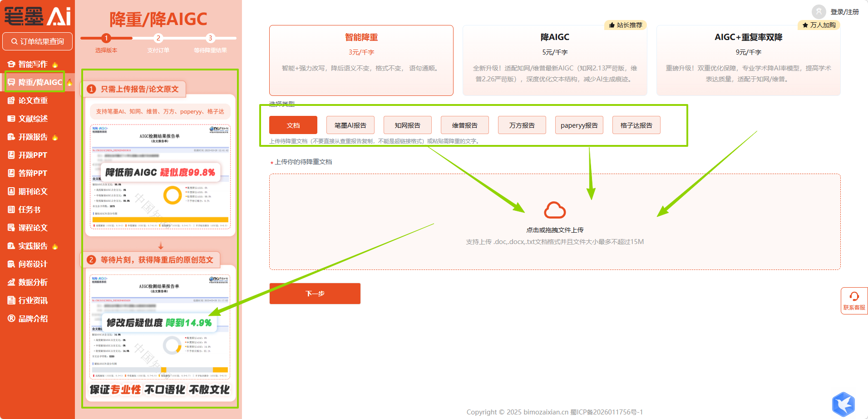Click 保证专业性 不口语化 不散文化 slogan
Viewport: 868px width, 419px height.
click(x=160, y=389)
